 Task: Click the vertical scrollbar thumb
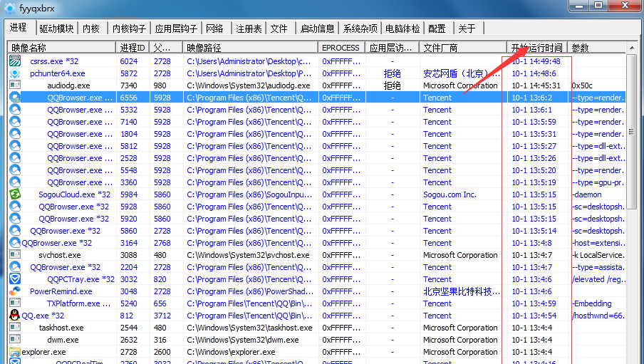(x=631, y=132)
